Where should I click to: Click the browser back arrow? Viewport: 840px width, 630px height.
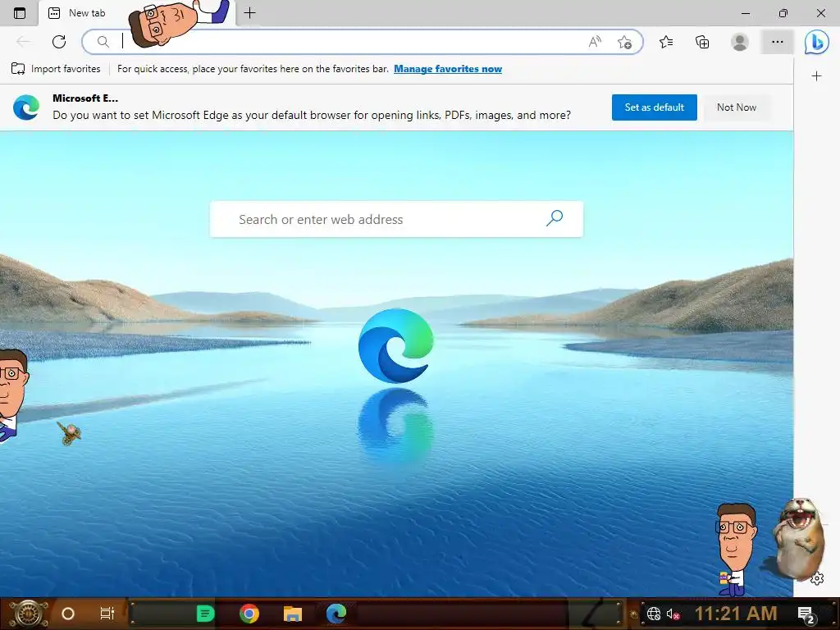click(23, 41)
